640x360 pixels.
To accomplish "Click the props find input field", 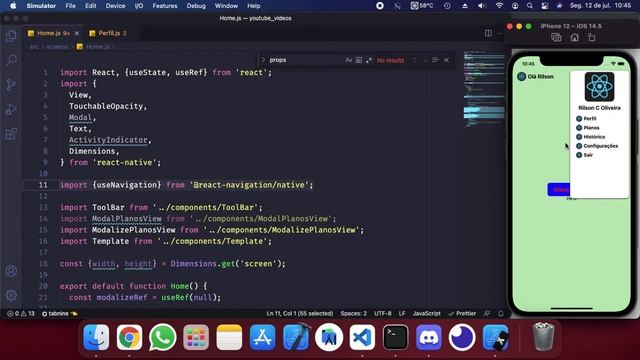I will [x=305, y=60].
